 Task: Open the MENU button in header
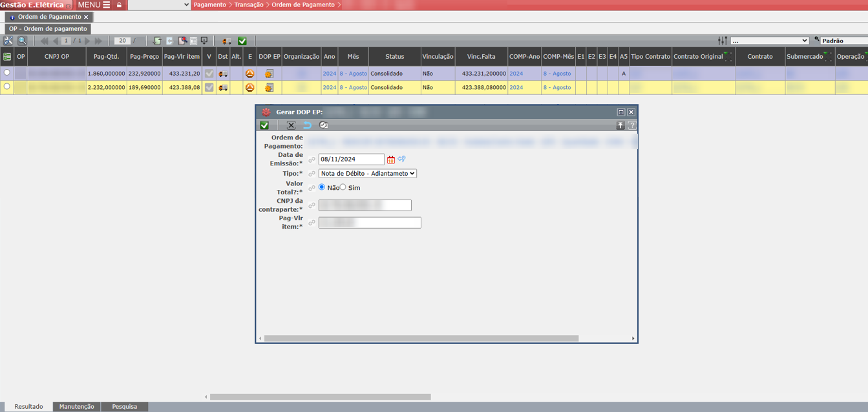pos(94,5)
